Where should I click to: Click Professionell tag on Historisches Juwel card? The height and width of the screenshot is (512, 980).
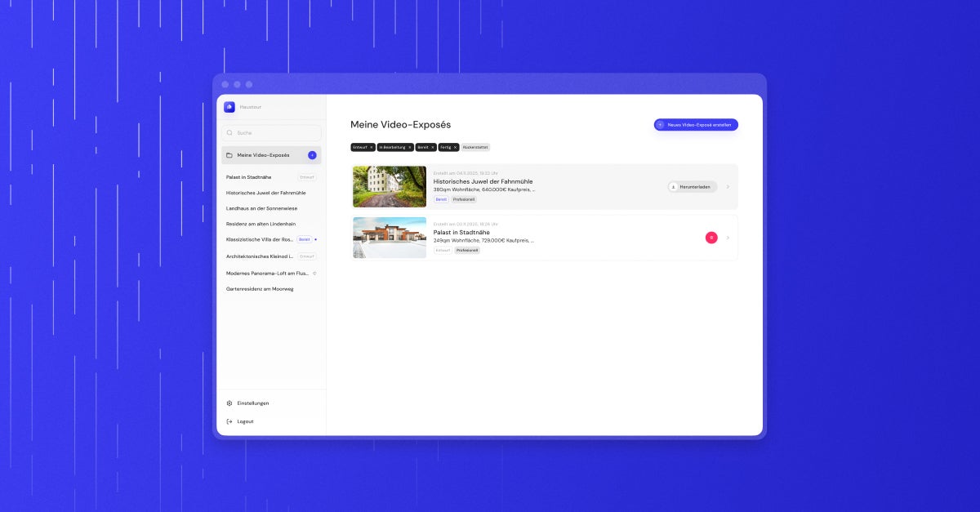coord(464,199)
